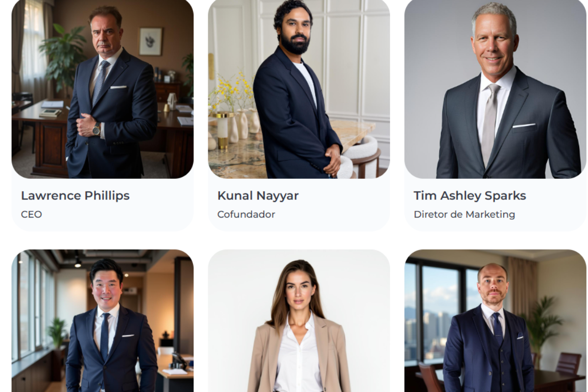The height and width of the screenshot is (392, 588).
Task: Open Kunal Nayyar's profile photo
Action: [299, 89]
